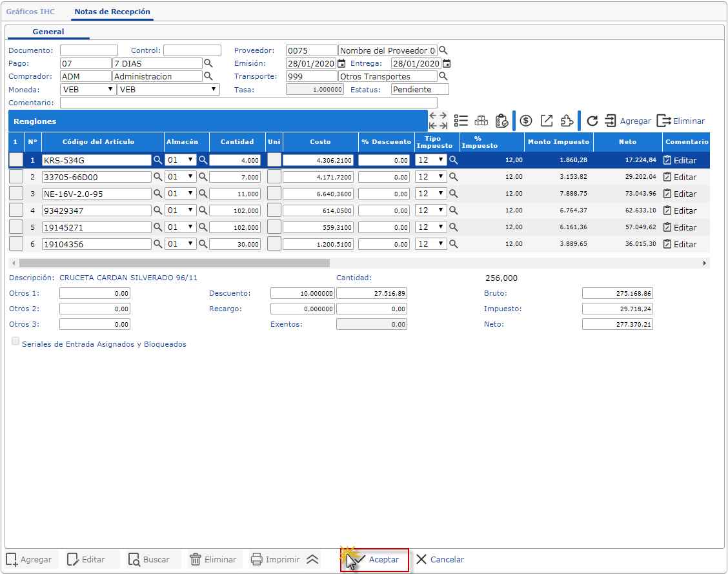This screenshot has width=728, height=574.
Task: Click the external link arrow icon in toolbar
Action: (x=547, y=121)
